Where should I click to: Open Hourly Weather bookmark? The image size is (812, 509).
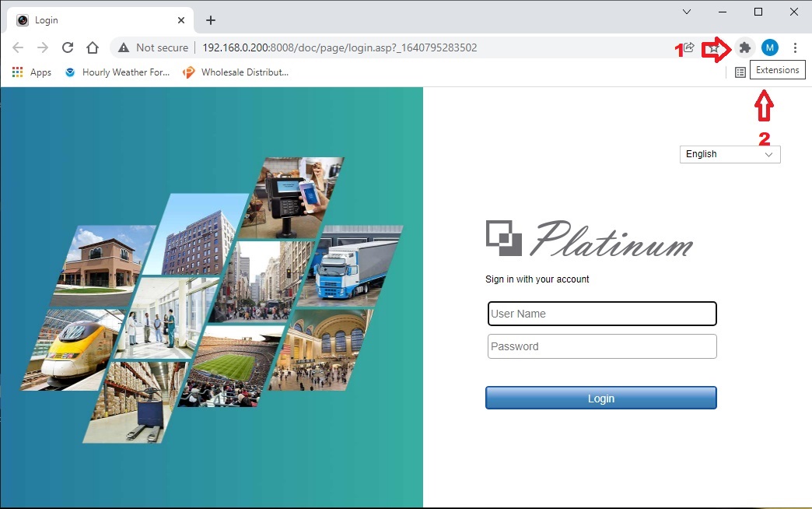tap(117, 72)
